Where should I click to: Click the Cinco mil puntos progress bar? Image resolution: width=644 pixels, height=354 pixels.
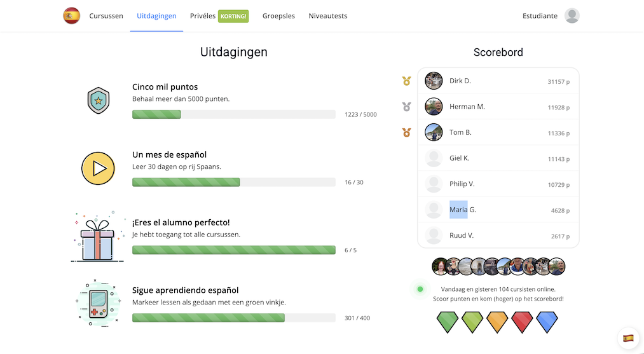coord(234,114)
